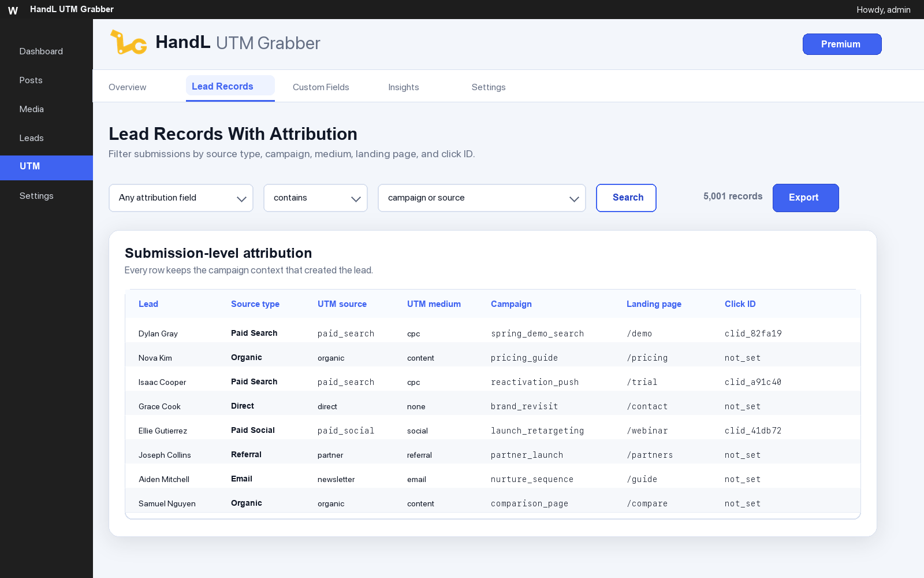Sort by Campaign column header
Image resolution: width=924 pixels, height=578 pixels.
point(511,304)
